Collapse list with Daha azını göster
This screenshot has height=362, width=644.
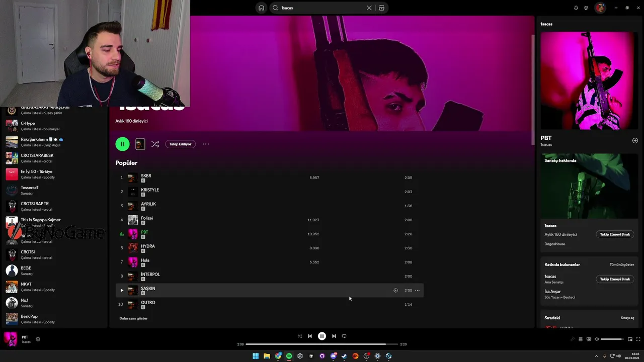coord(133,318)
